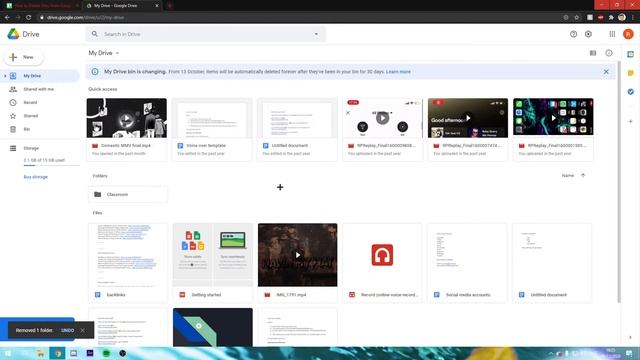
Task: Open the Google apps grid
Action: coord(612,34)
